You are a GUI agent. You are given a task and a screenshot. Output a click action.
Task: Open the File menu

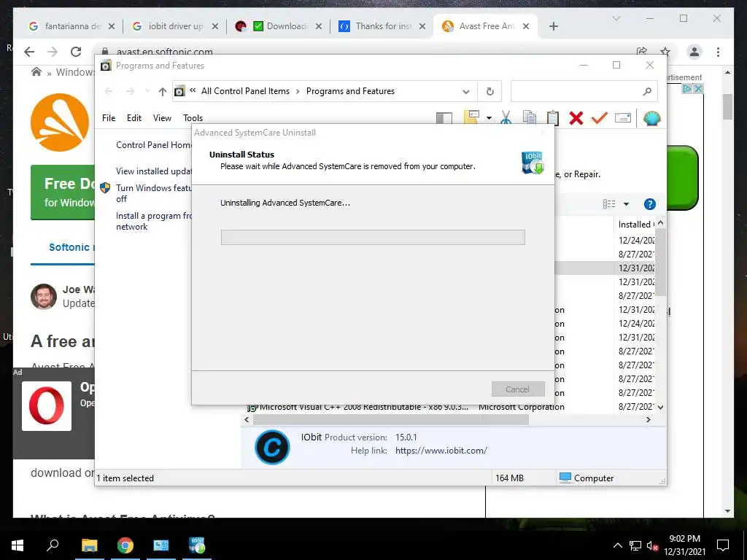[109, 118]
